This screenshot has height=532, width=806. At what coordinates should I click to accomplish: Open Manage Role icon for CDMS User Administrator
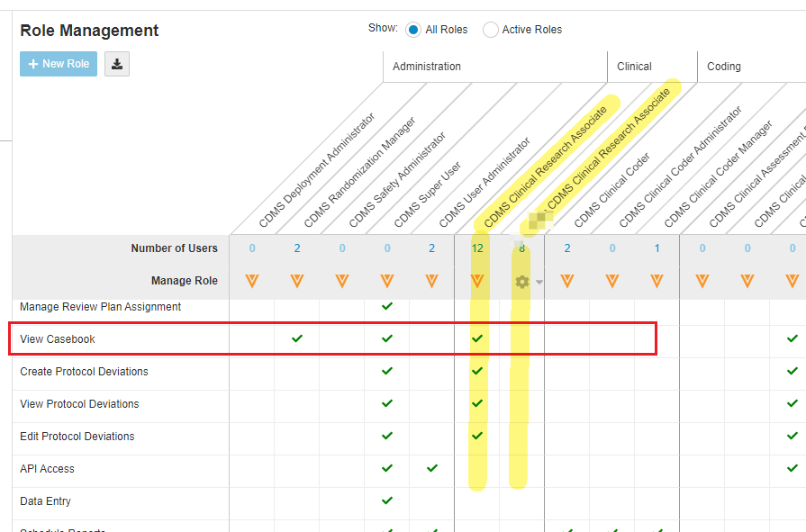432,281
